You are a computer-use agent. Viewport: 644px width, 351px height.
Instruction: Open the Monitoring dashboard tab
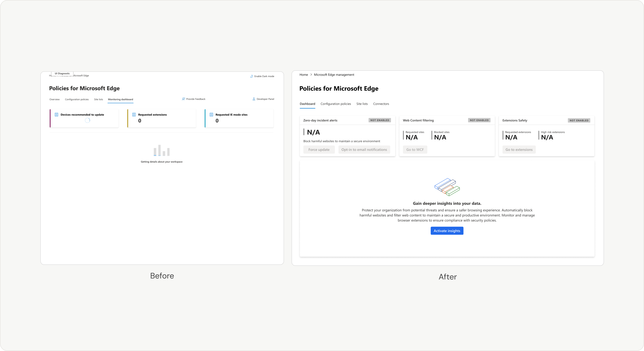pyautogui.click(x=120, y=99)
